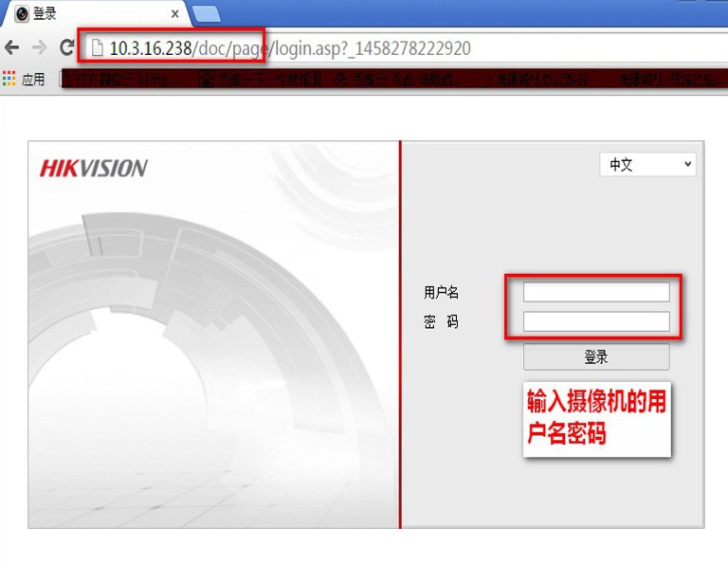Open the apps grid shortcut 应用

24,79
